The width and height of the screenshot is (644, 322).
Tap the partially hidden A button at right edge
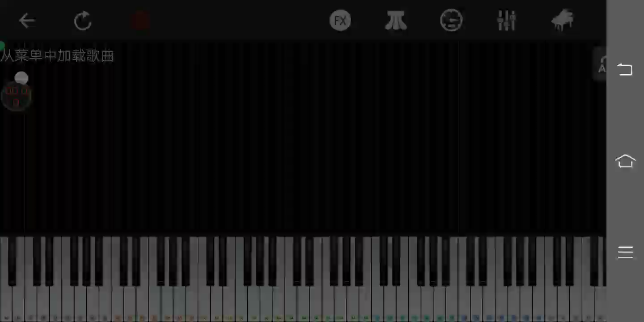coord(600,64)
